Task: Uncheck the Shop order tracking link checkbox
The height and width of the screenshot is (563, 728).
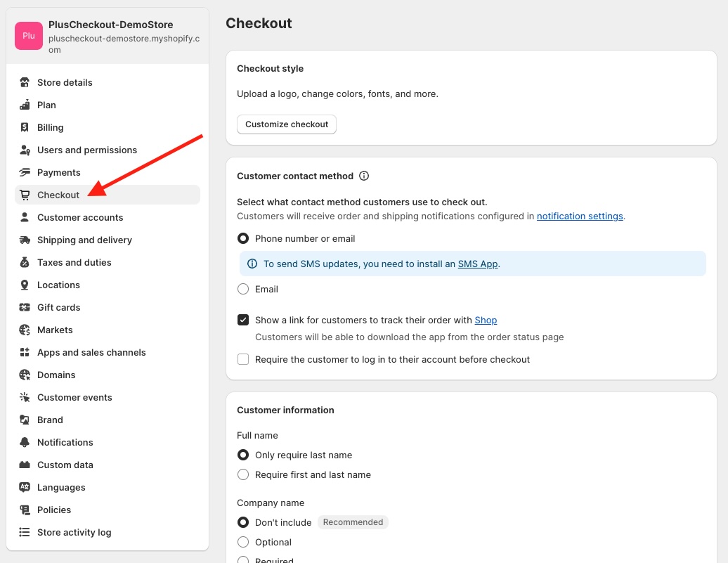Action: (x=243, y=320)
